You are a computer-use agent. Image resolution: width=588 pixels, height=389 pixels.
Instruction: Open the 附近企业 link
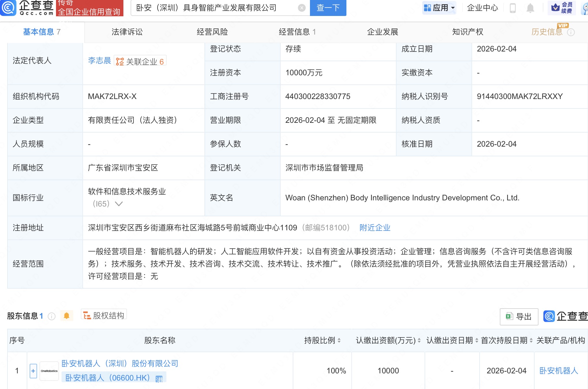click(x=375, y=228)
